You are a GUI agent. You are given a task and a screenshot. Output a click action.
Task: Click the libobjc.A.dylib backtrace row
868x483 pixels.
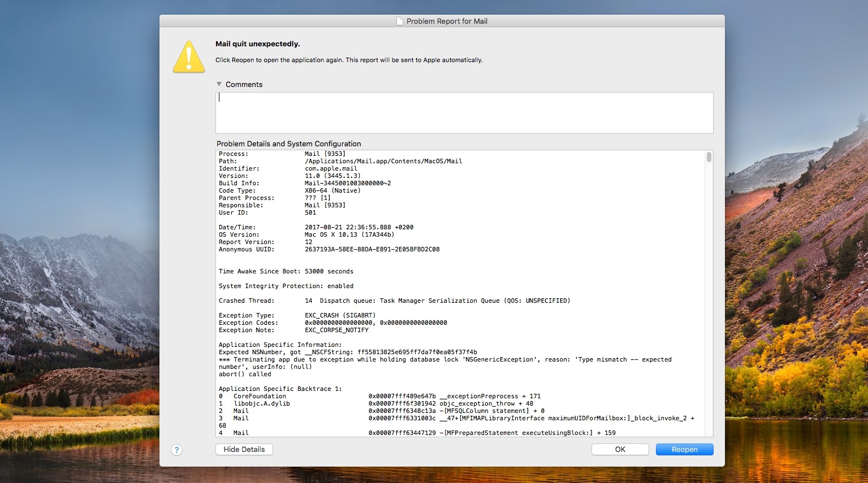coord(376,403)
